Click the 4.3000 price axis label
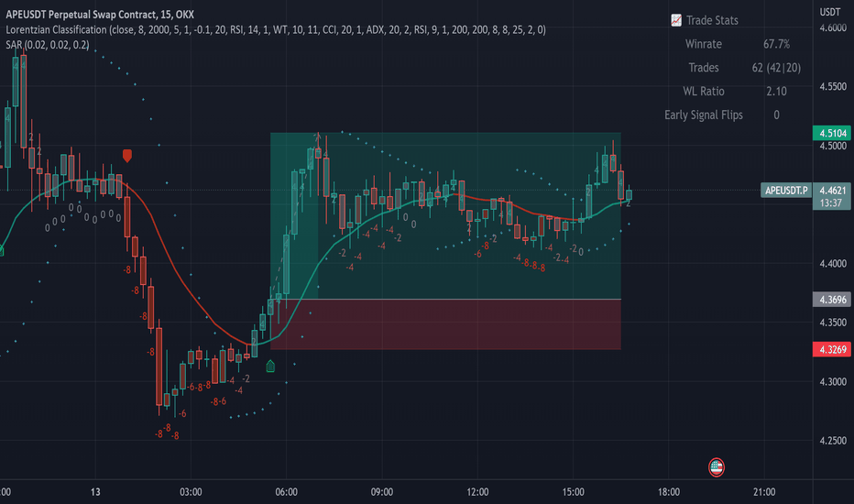 [x=833, y=381]
